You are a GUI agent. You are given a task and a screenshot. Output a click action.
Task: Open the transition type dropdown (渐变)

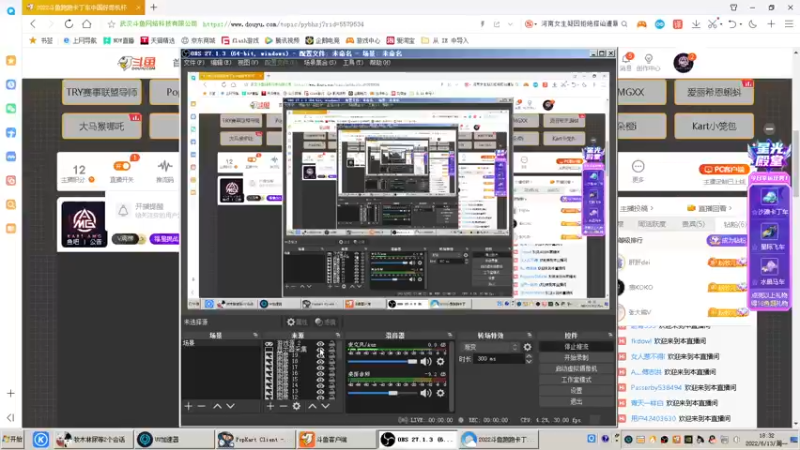click(x=490, y=347)
